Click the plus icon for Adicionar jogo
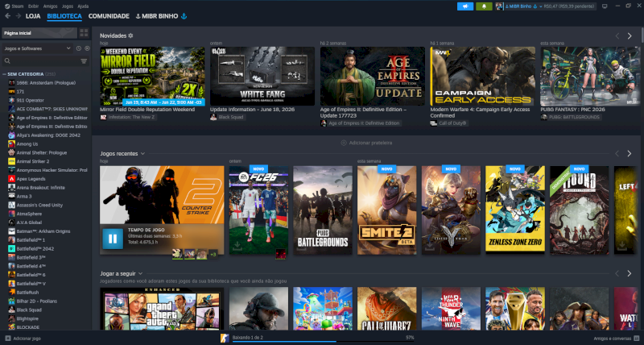The width and height of the screenshot is (644, 345). coord(8,339)
